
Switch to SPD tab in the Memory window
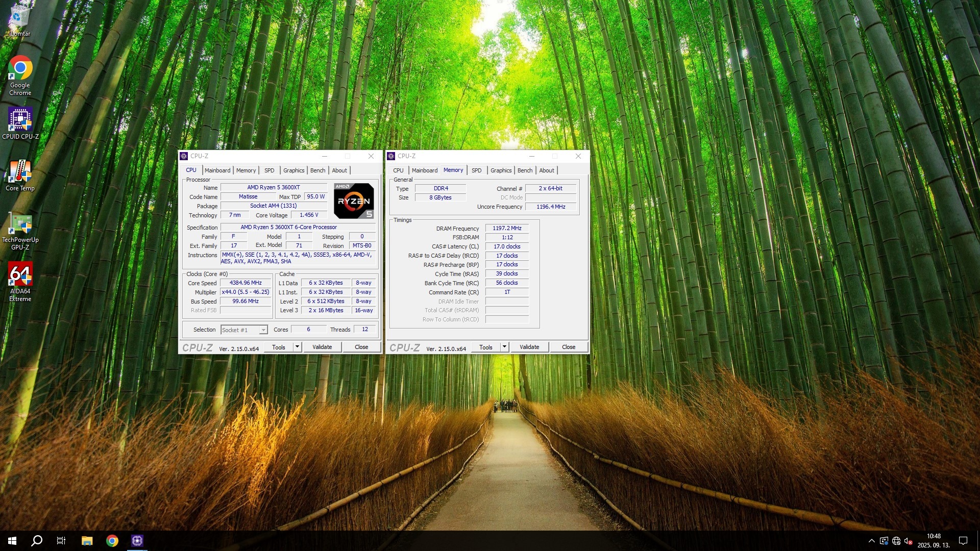(476, 170)
